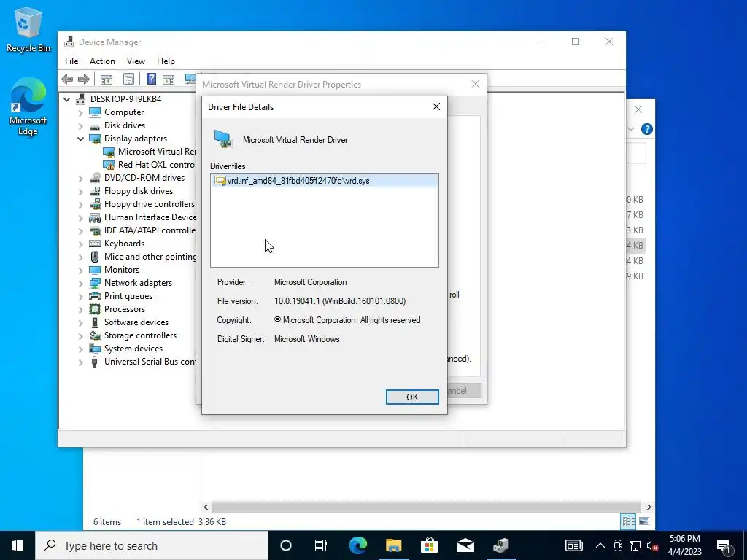Open Microsoft Edge from the taskbar
The width and height of the screenshot is (747, 560).
tap(357, 545)
